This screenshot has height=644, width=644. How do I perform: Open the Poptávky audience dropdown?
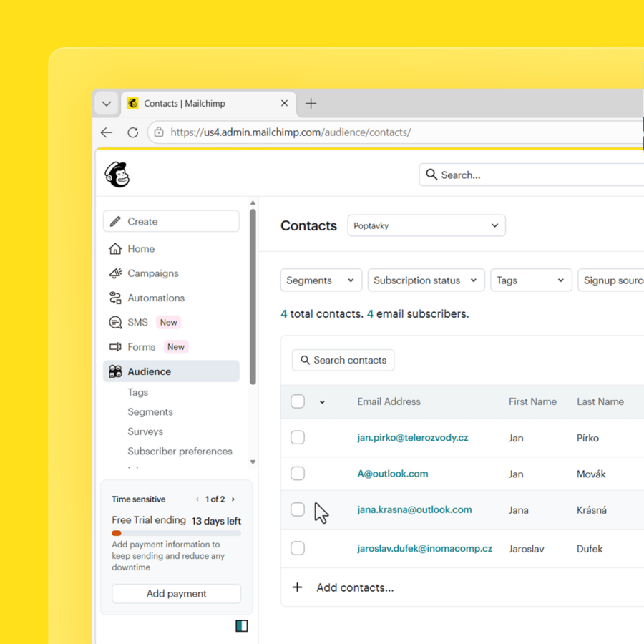pyautogui.click(x=426, y=225)
